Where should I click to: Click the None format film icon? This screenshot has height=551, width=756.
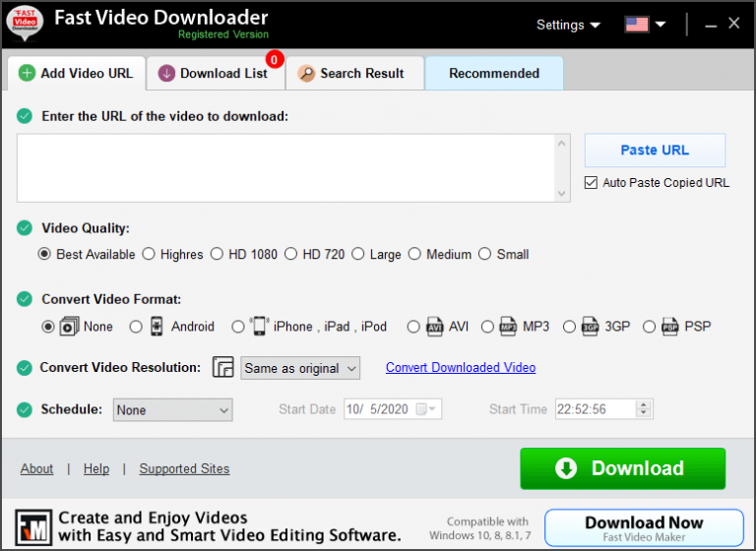pyautogui.click(x=70, y=327)
